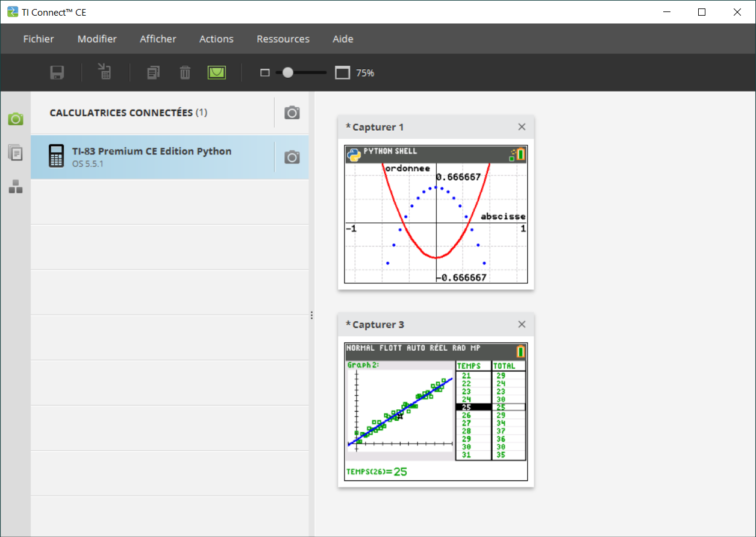This screenshot has height=537, width=756.
Task: Click the small thumbnail size icon
Action: point(264,73)
